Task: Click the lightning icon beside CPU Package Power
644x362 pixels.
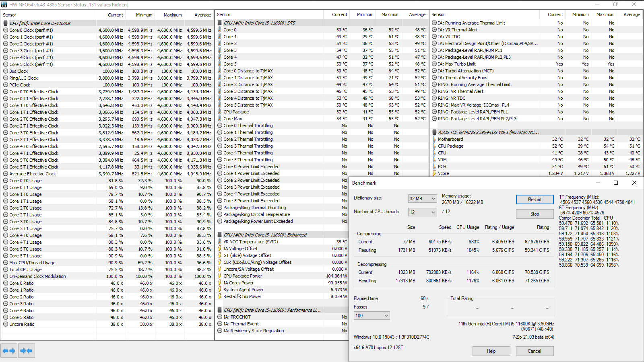Action: 220,276
